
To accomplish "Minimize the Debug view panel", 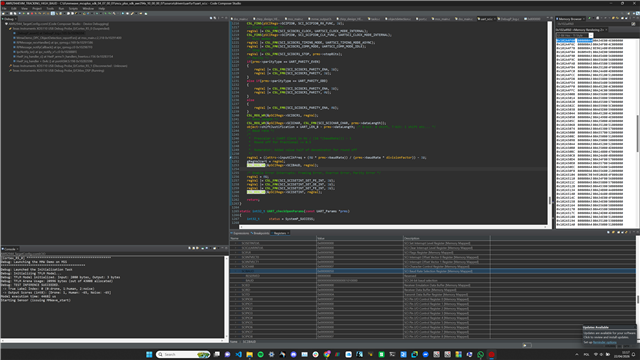I will coord(222,18).
